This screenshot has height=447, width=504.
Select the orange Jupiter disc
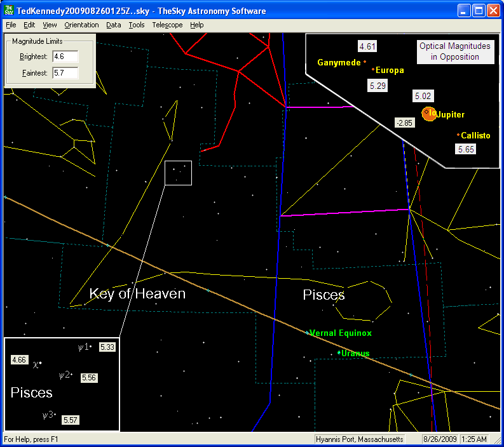[x=429, y=114]
